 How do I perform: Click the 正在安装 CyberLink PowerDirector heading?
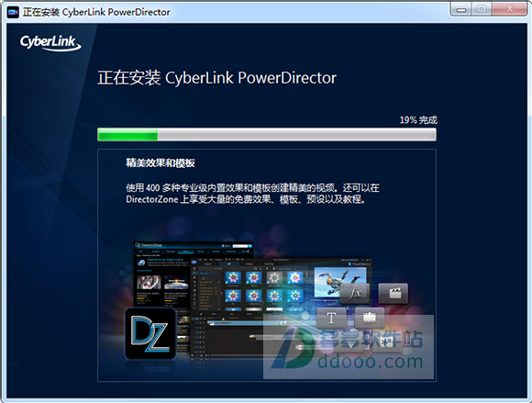[x=217, y=78]
